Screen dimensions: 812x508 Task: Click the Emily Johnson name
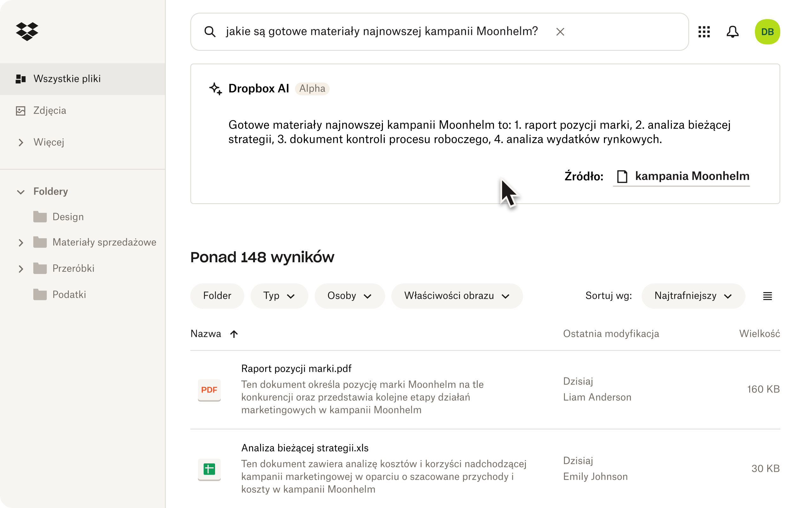[595, 477]
